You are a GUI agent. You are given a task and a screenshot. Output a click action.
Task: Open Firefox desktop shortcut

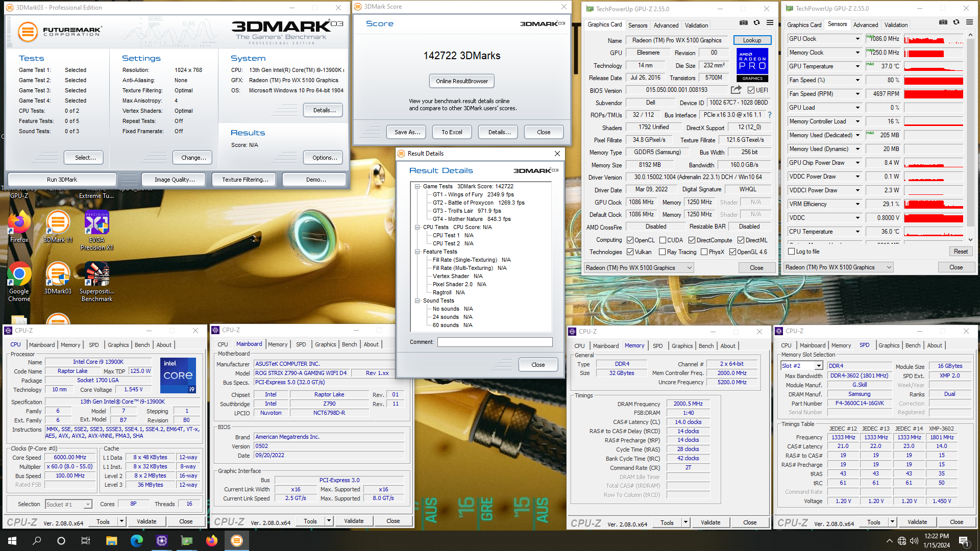[x=19, y=227]
